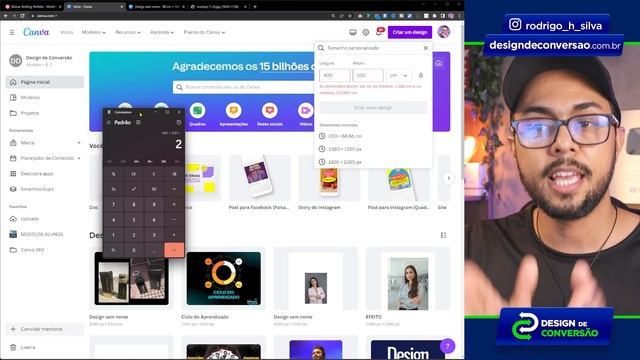Switch to the Início - Canva browser tab

(x=94, y=7)
